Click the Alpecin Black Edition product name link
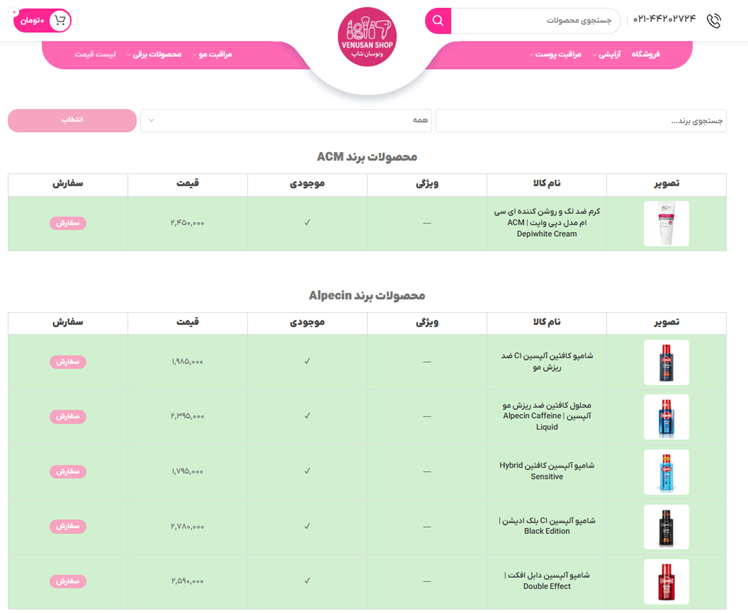748x613 pixels. click(x=547, y=526)
